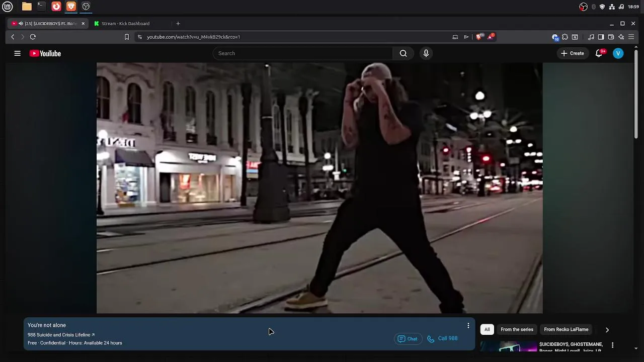The width and height of the screenshot is (644, 362).
Task: Go to the YouTube home logo
Action: point(45,53)
